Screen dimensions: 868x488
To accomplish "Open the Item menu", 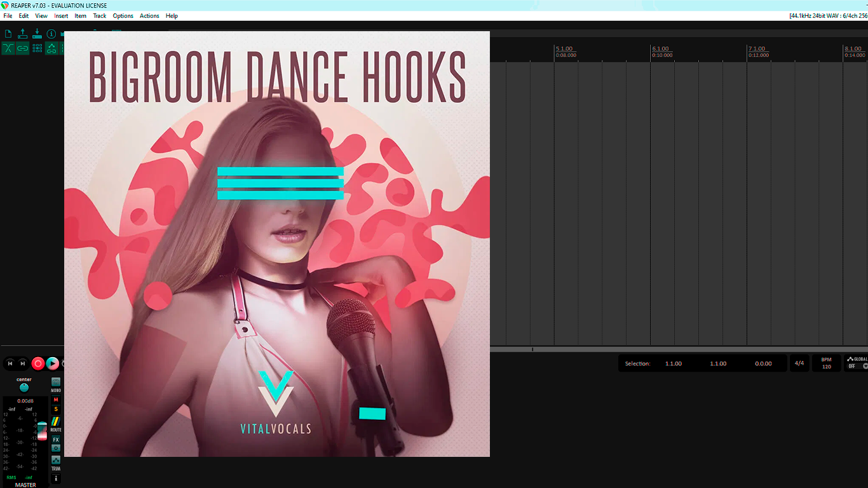I will point(81,16).
